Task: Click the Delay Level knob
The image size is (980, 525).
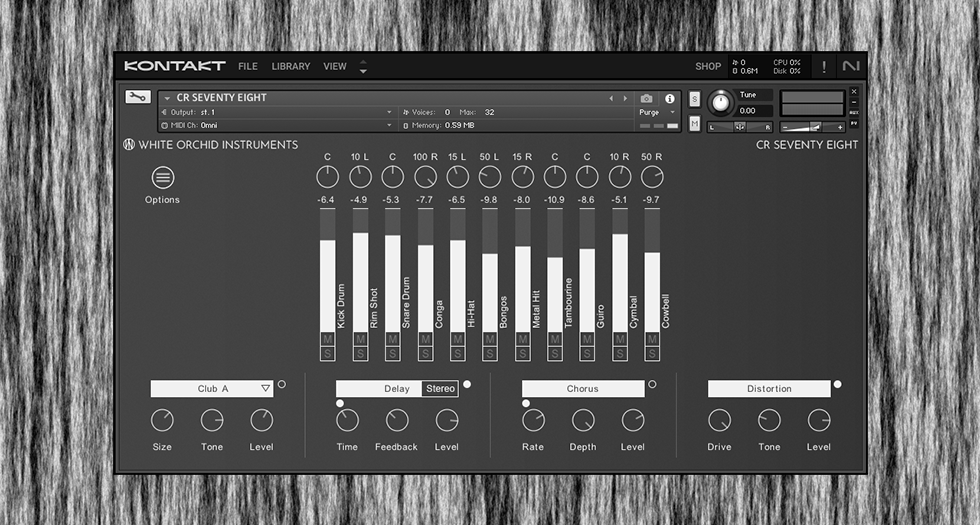Action: (447, 421)
